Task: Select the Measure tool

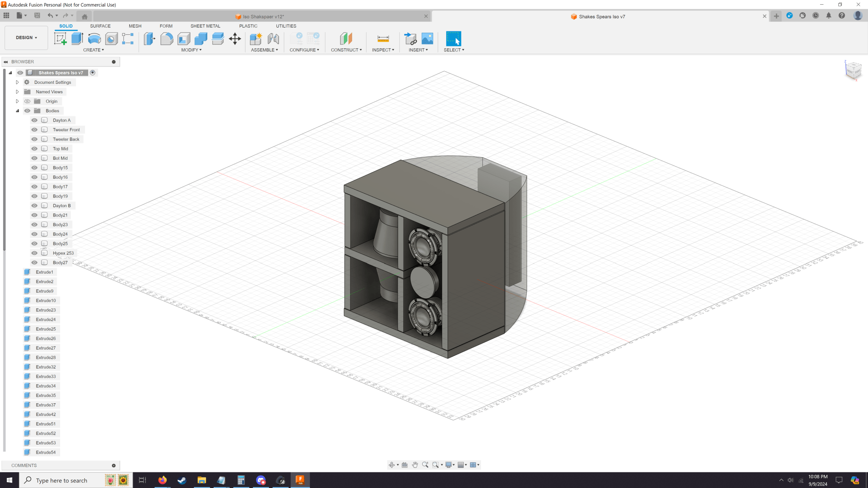Action: (383, 39)
